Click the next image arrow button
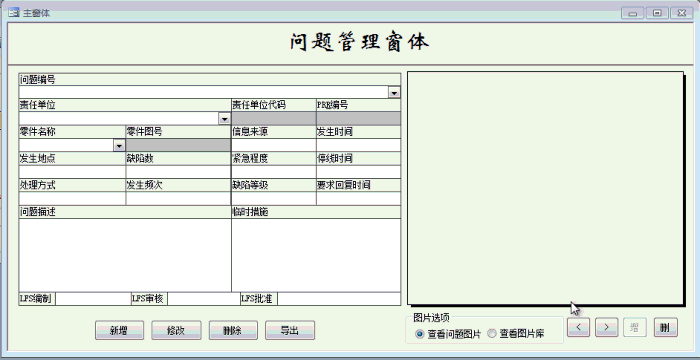This screenshot has height=360, width=700. [x=606, y=327]
